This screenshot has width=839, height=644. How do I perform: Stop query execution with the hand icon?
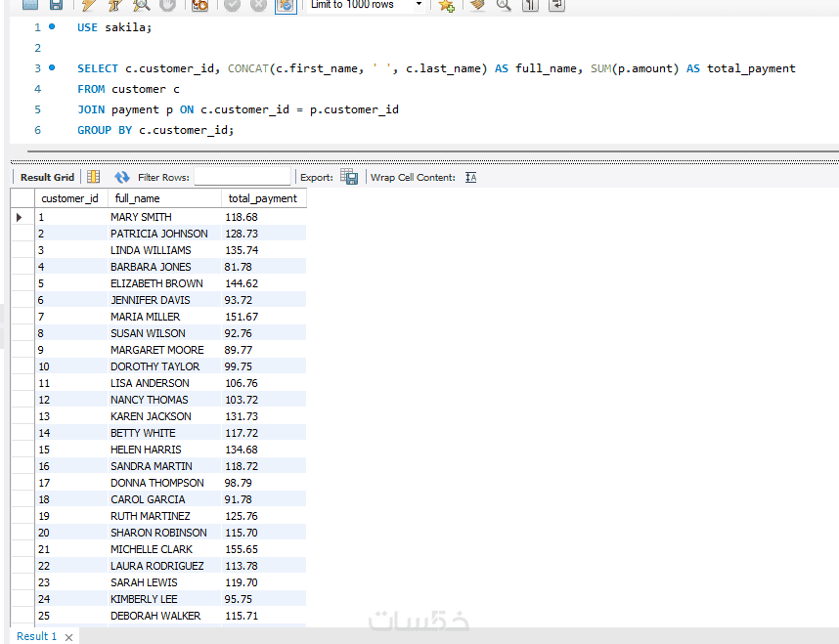coord(167,5)
